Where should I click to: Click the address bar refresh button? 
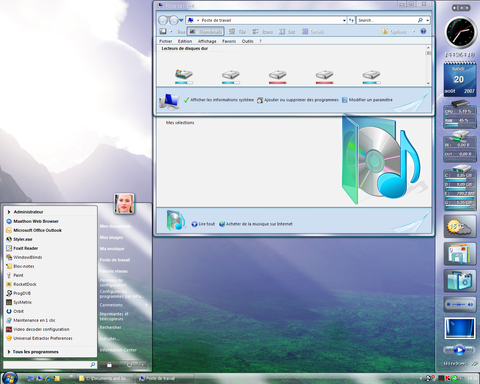pyautogui.click(x=351, y=20)
